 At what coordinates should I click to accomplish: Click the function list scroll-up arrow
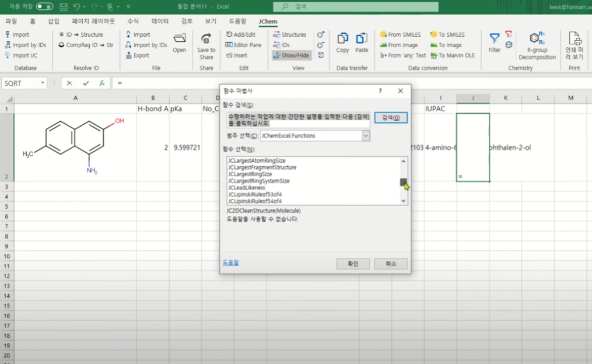[403, 161]
